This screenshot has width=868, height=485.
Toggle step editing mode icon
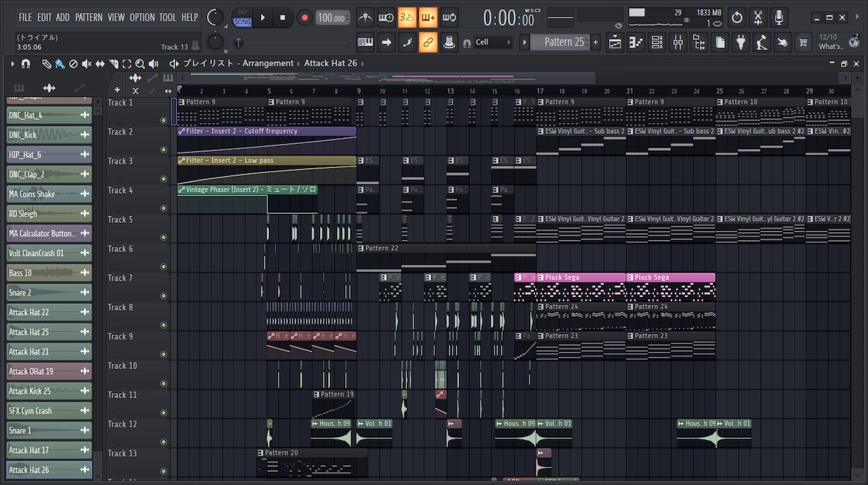407,42
